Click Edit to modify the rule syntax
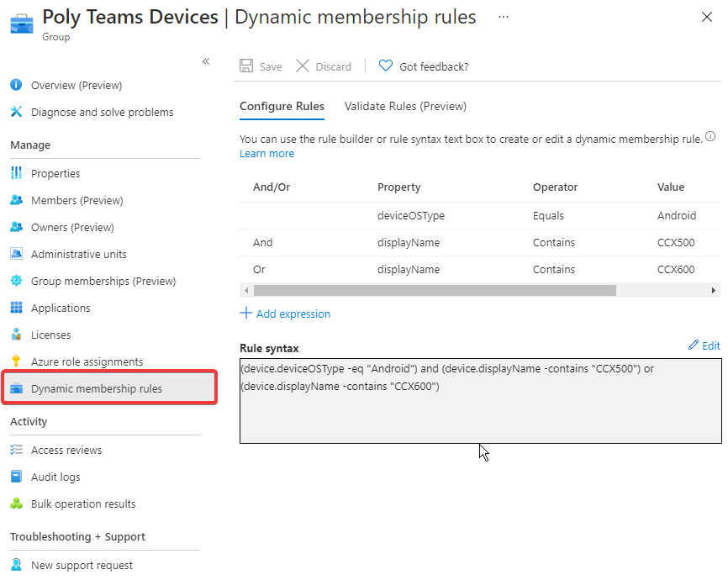728x580 pixels. (x=704, y=345)
